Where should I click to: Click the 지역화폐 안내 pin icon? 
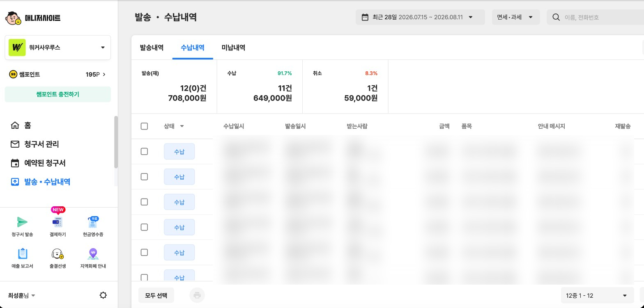(93, 254)
